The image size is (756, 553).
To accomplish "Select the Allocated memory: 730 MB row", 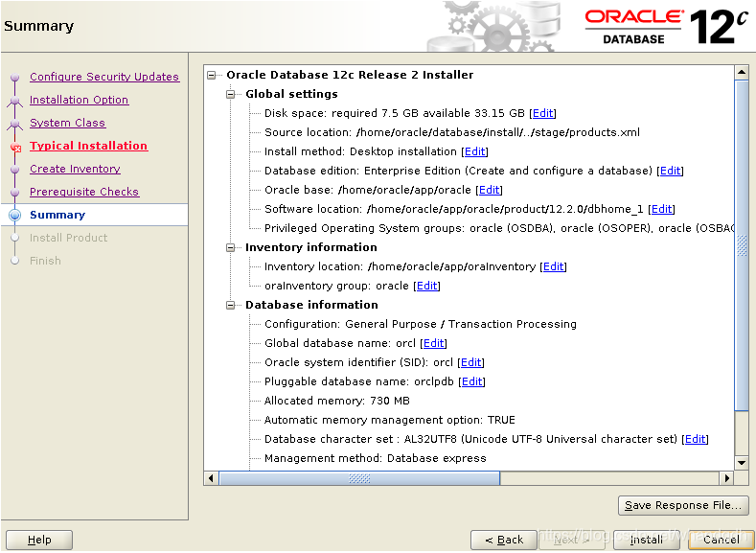I will click(x=337, y=402).
